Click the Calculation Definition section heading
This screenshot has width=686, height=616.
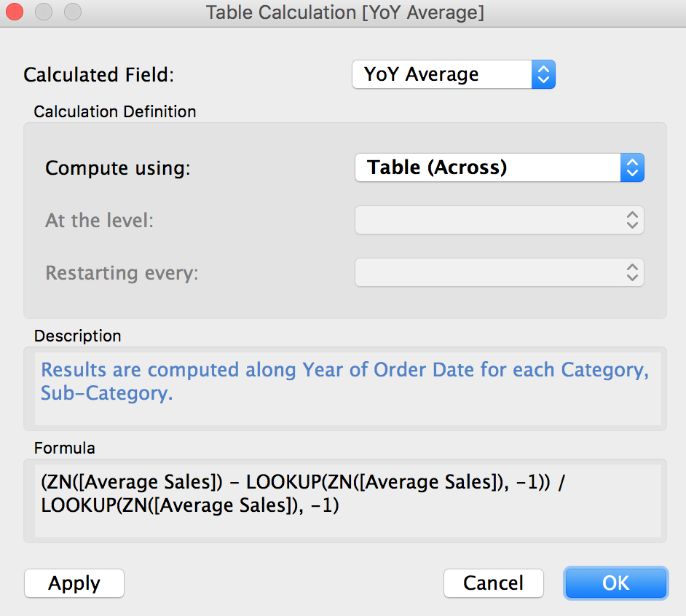(x=115, y=112)
